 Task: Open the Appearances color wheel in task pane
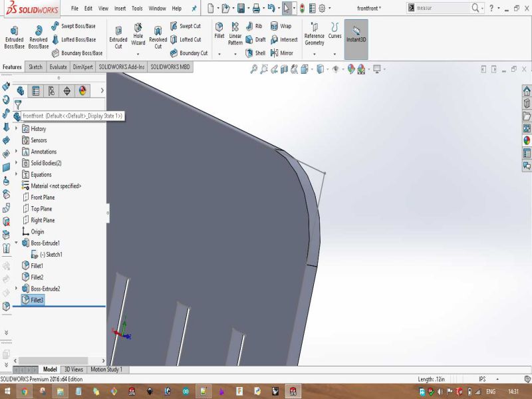pos(527,140)
